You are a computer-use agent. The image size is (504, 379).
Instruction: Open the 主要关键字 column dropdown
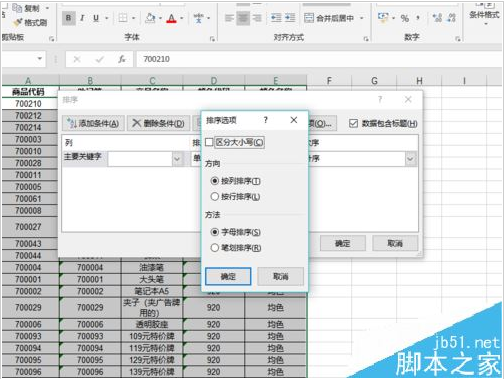[x=177, y=159]
